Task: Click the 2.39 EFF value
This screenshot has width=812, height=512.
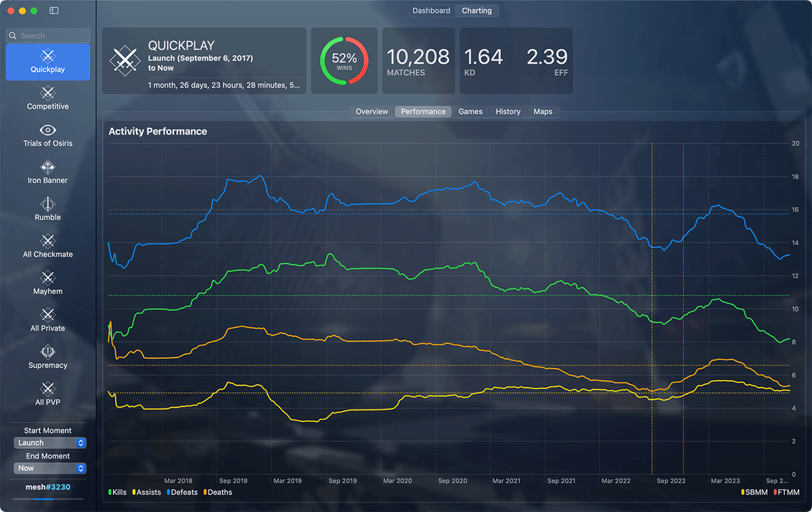Action: (x=547, y=57)
